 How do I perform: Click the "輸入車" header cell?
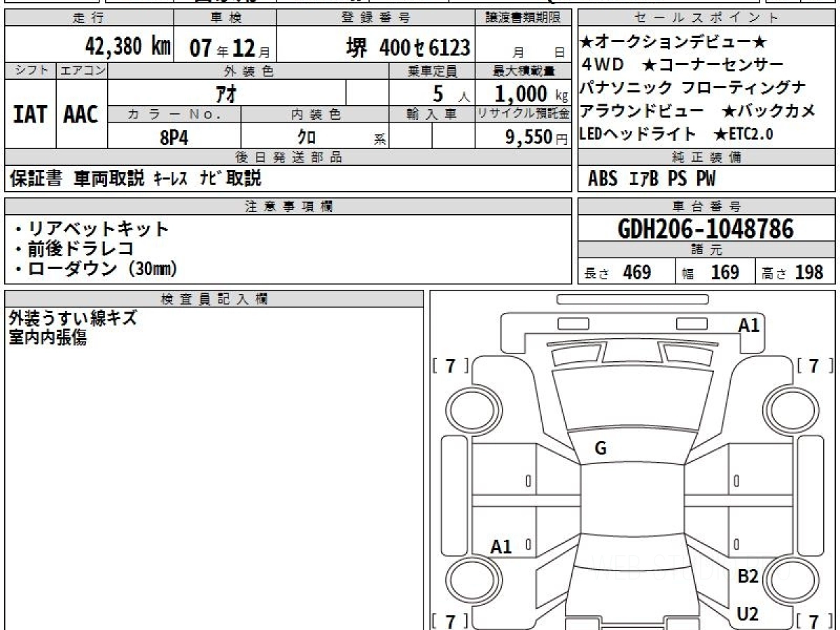point(432,114)
